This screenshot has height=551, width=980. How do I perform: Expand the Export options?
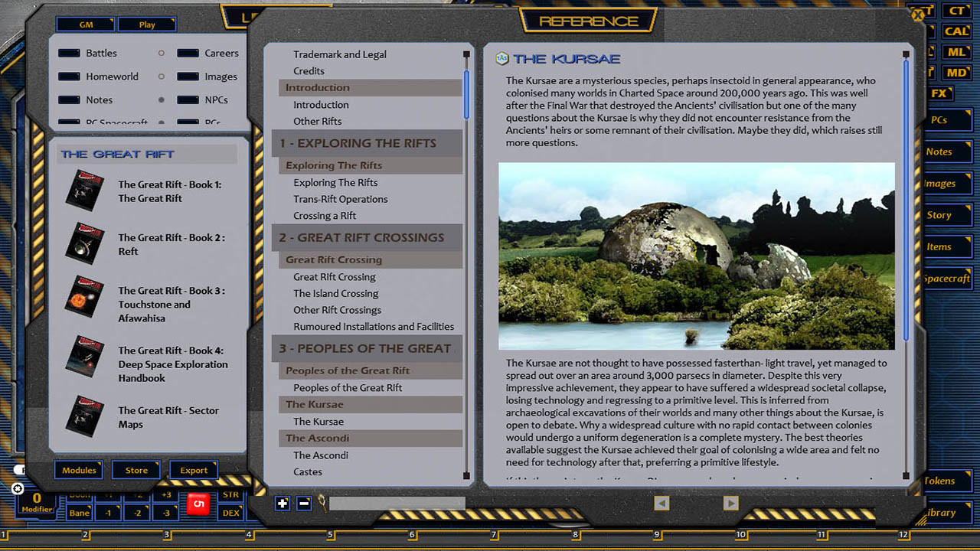click(194, 470)
